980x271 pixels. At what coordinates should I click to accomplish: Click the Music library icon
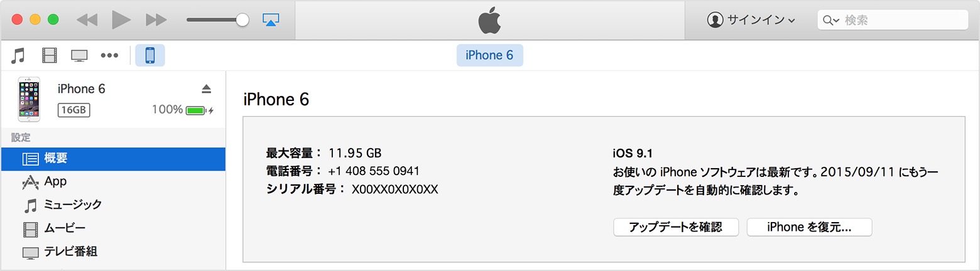[18, 56]
